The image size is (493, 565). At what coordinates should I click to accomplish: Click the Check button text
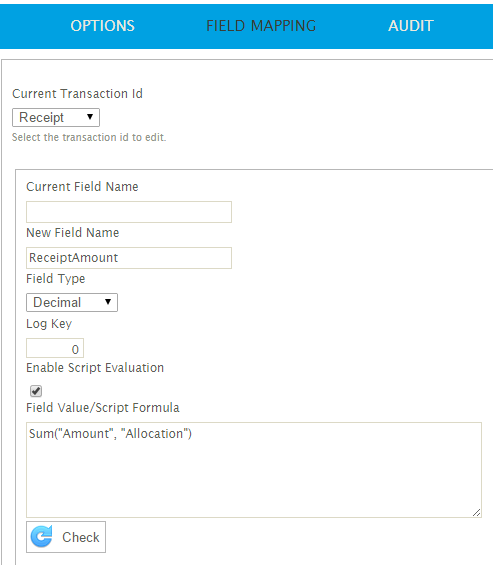tap(80, 537)
